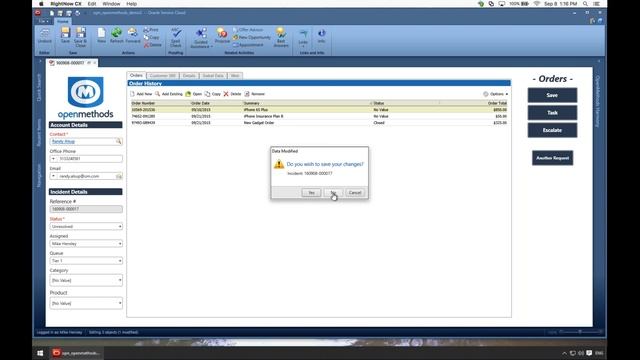Open the Office Phone type dropdown arrow
Image resolution: width=640 pixels, height=360 pixels.
pyautogui.click(x=53, y=159)
